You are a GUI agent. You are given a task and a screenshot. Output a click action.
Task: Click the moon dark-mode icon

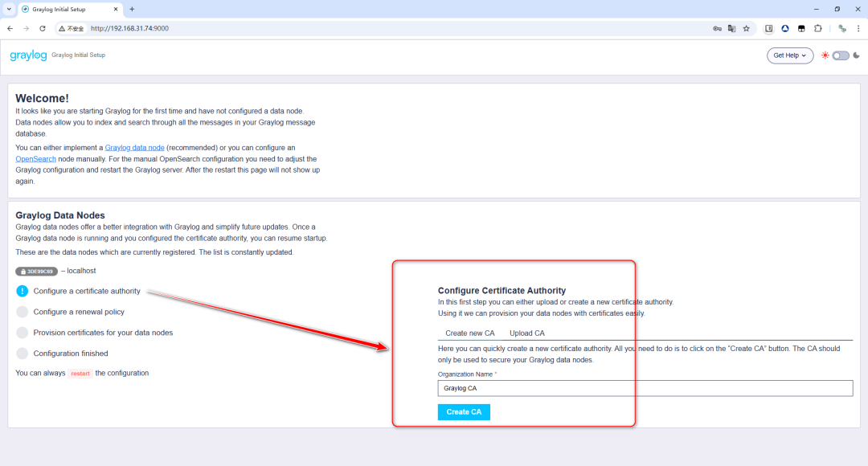click(857, 55)
